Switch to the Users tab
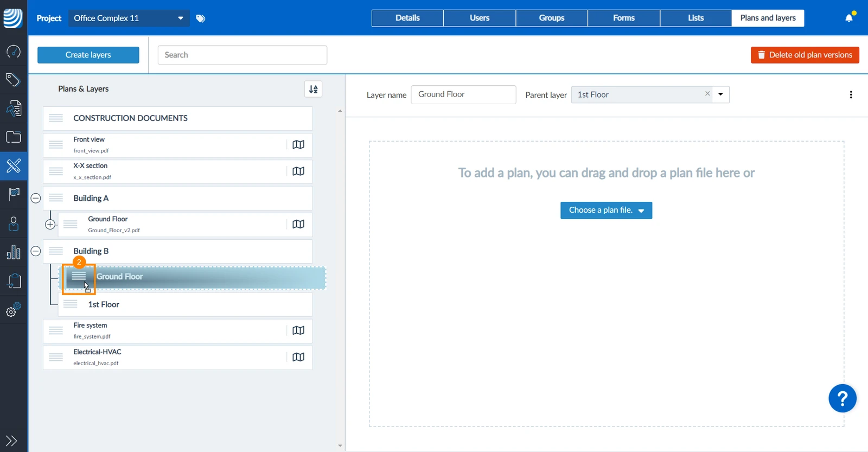The width and height of the screenshot is (868, 452). click(x=480, y=18)
